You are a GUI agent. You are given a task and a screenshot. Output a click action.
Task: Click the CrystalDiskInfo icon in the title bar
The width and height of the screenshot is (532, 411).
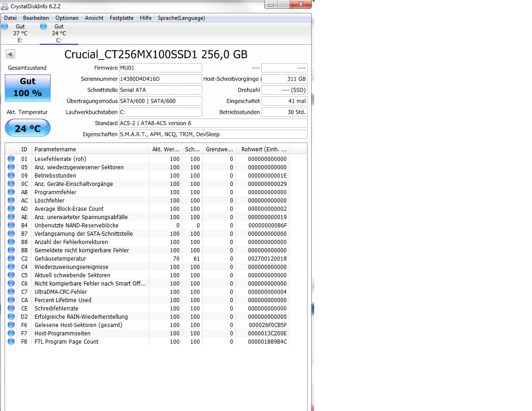(5, 6)
